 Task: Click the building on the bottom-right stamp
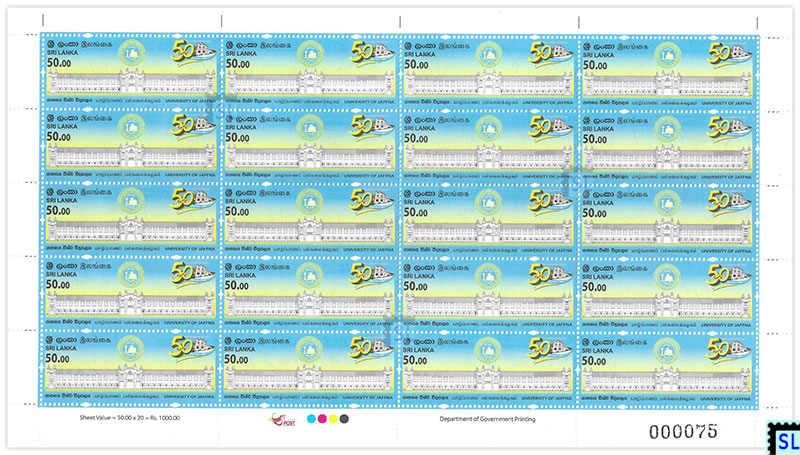[663, 377]
